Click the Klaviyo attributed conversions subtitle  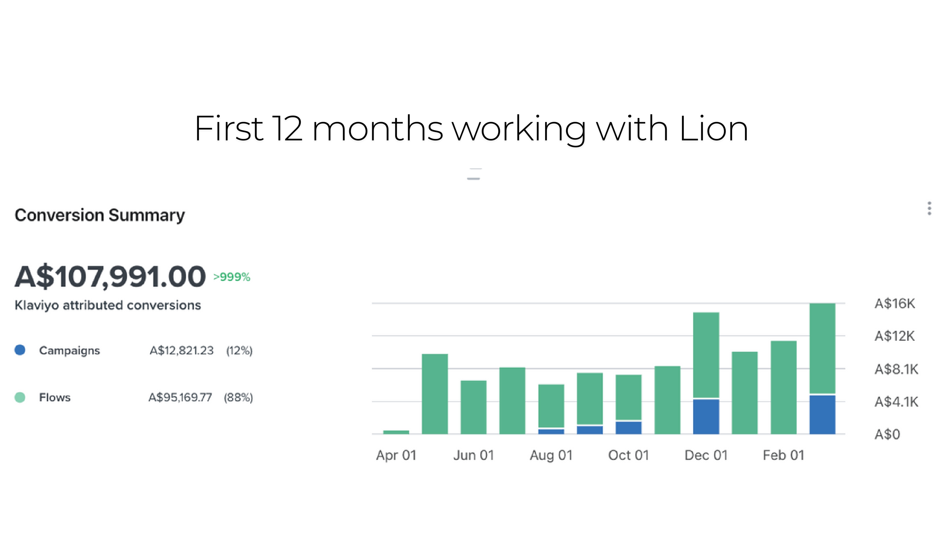click(108, 305)
